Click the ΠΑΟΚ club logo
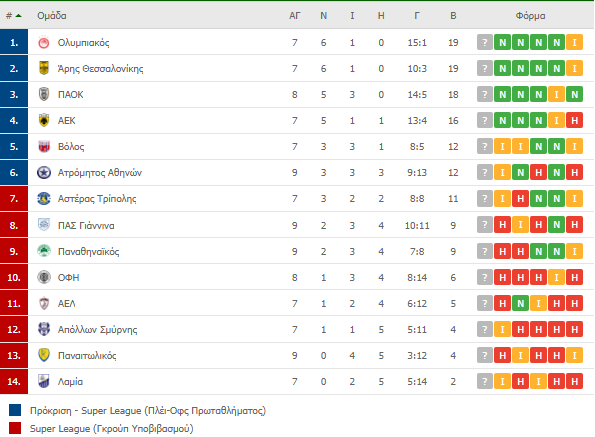This screenshot has width=595, height=437. [x=44, y=94]
